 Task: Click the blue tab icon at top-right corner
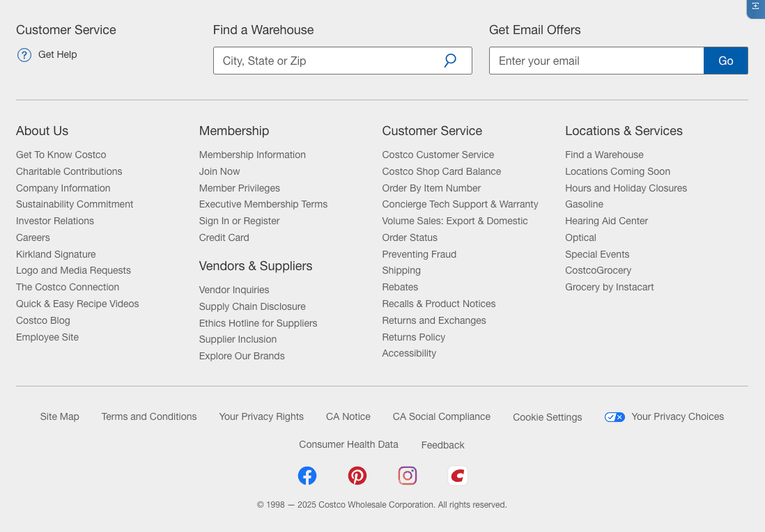[756, 8]
